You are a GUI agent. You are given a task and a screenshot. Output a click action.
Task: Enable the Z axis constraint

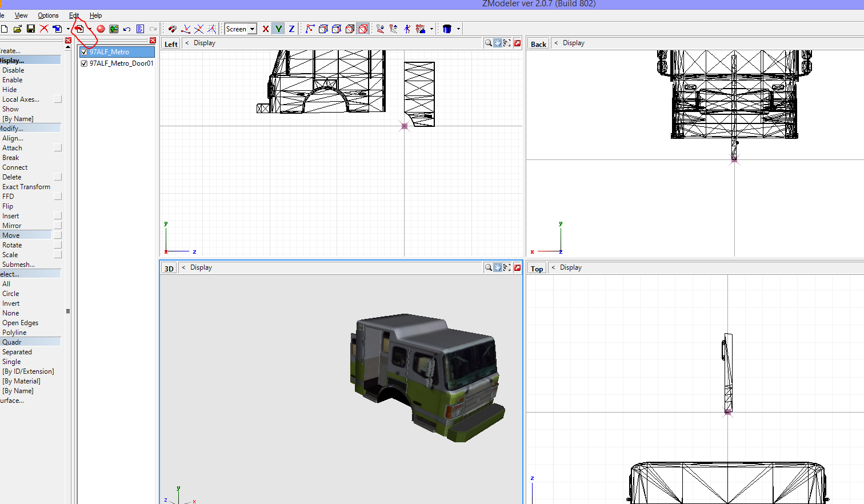(291, 29)
